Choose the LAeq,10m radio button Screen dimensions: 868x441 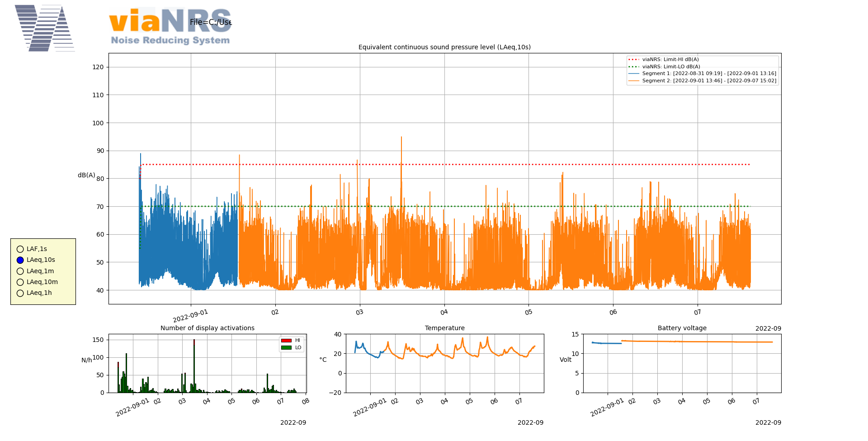(x=20, y=282)
